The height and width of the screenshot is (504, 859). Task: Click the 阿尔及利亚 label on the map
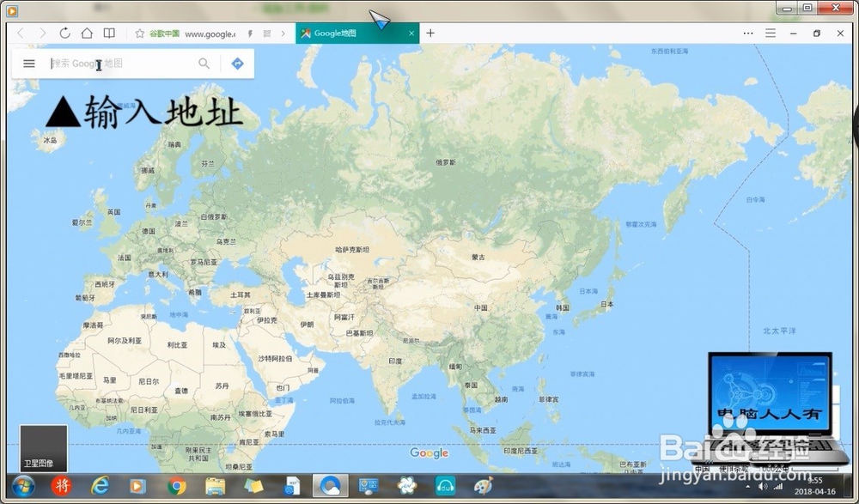click(x=125, y=341)
